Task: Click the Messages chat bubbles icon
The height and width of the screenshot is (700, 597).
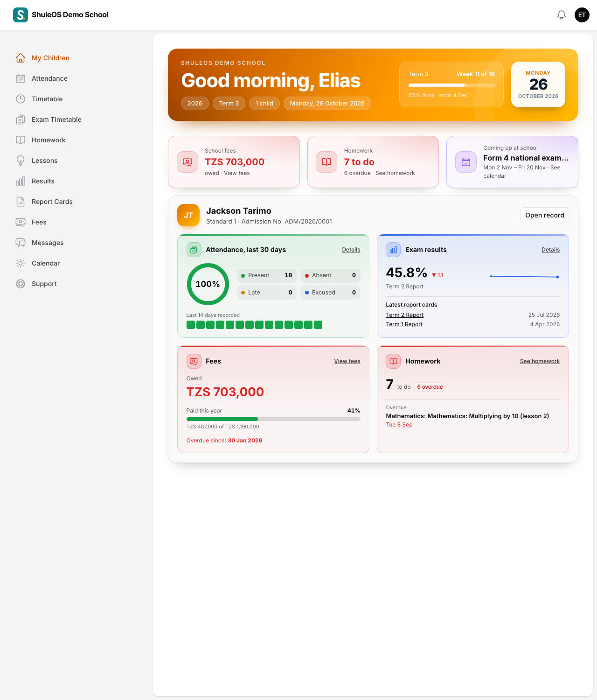Action: point(21,243)
